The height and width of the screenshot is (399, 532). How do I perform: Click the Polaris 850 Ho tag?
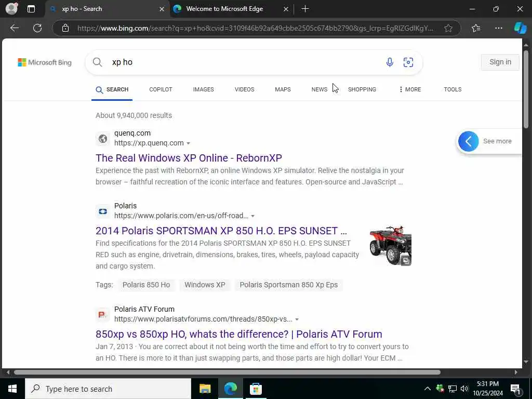coord(146,285)
